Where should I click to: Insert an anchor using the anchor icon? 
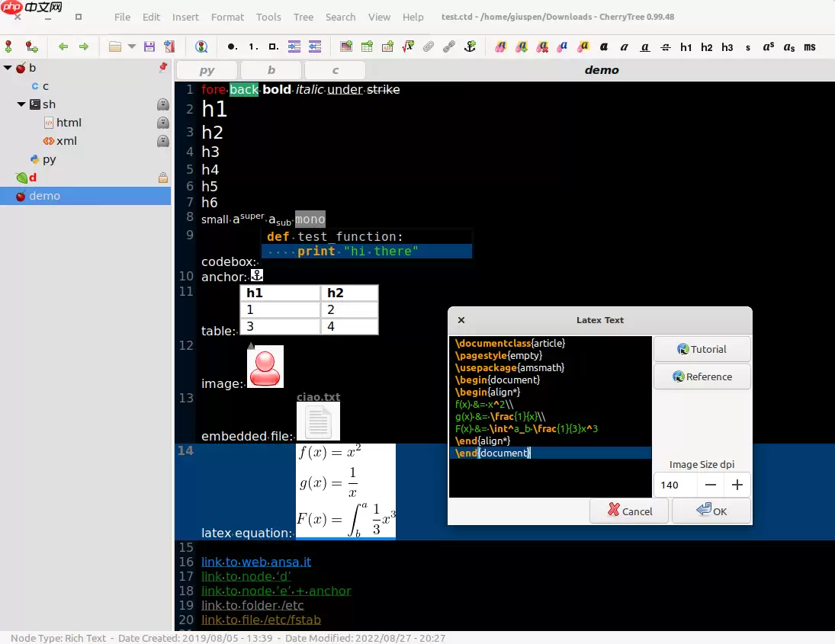470,46
